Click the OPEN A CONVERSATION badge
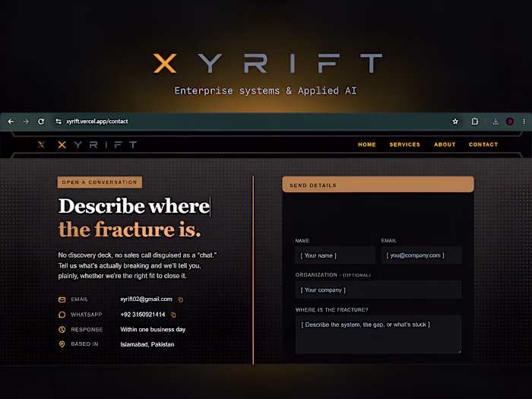The image size is (532, 399). point(100,182)
